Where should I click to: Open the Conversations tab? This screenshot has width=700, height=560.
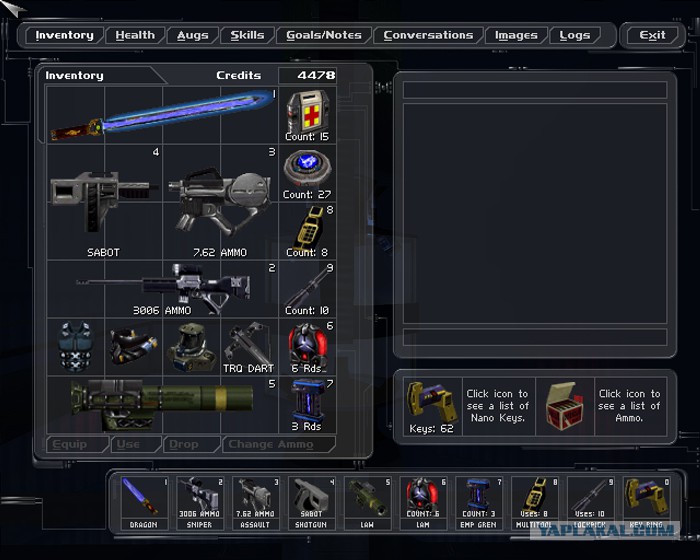[428, 35]
